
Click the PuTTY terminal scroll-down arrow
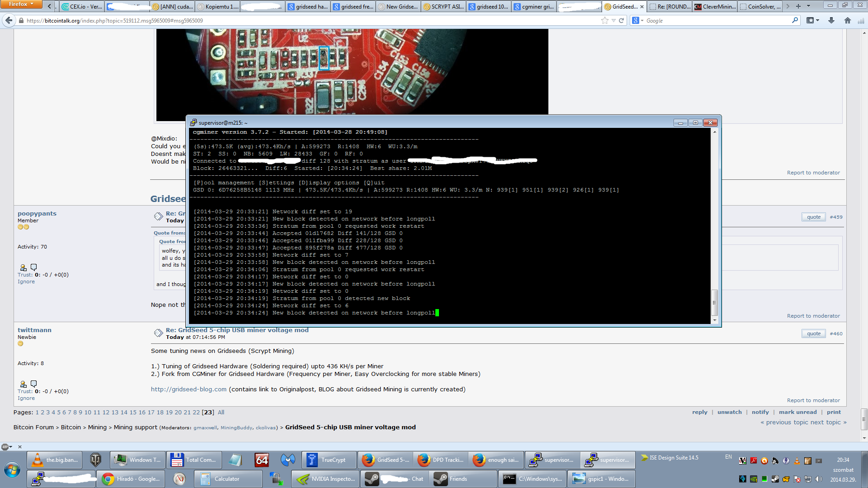715,320
